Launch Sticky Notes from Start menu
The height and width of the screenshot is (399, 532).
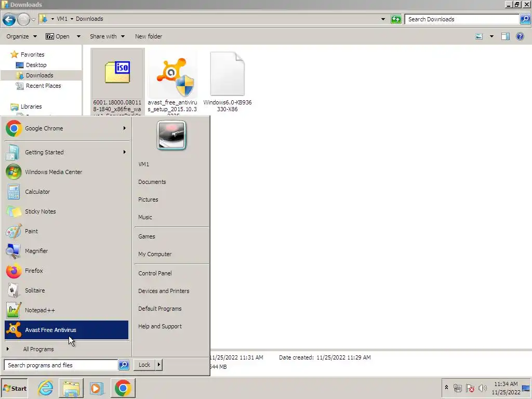pyautogui.click(x=66, y=211)
